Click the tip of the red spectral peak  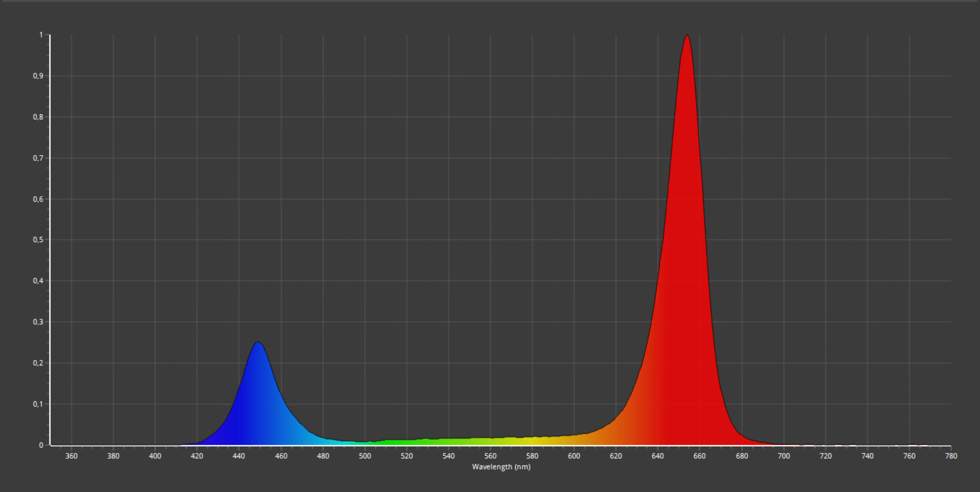click(x=687, y=35)
